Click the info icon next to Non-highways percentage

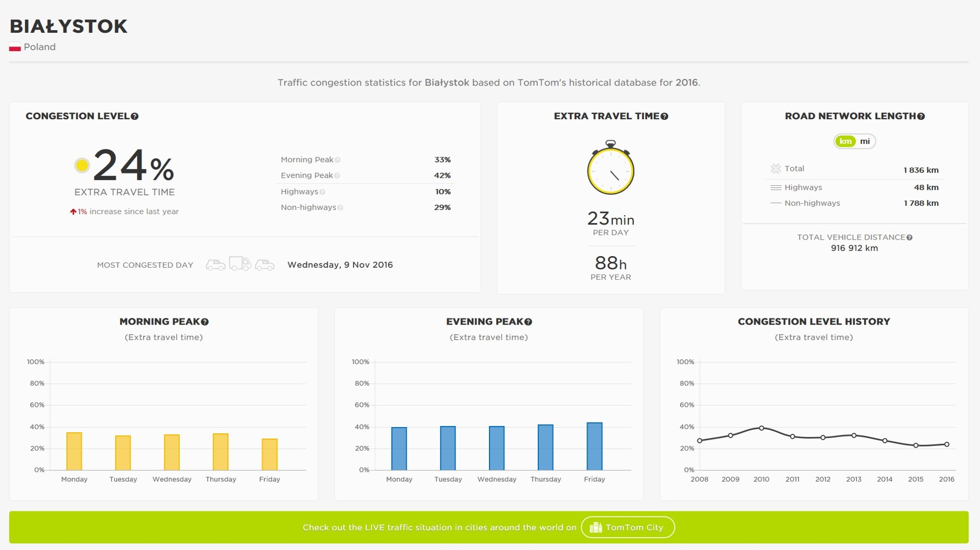point(340,208)
